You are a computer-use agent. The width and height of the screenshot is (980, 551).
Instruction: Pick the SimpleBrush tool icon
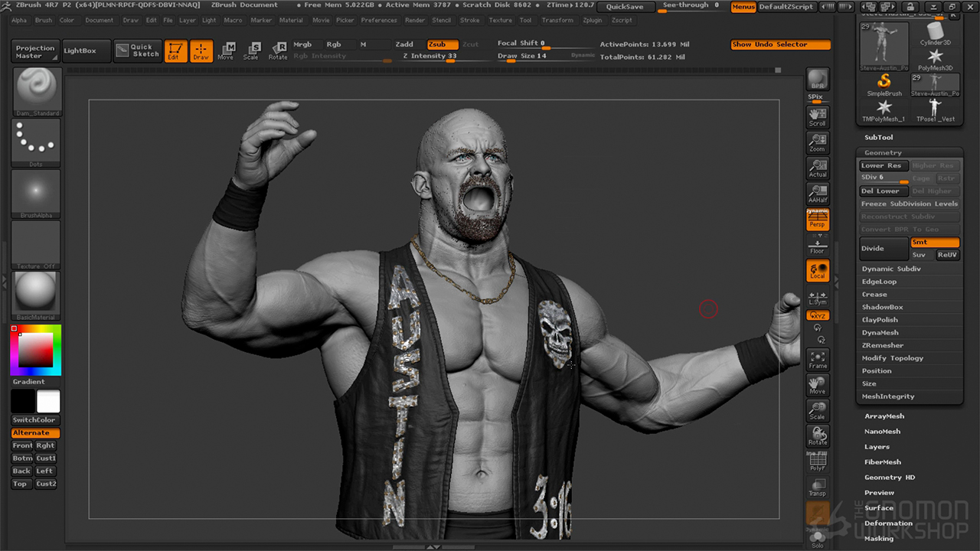[x=884, y=83]
